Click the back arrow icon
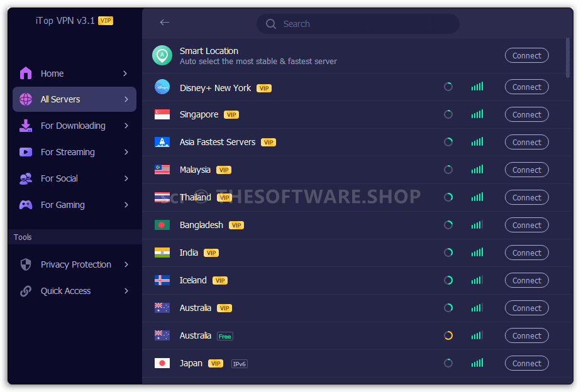Screen dimensions: 581x392 [x=165, y=23]
